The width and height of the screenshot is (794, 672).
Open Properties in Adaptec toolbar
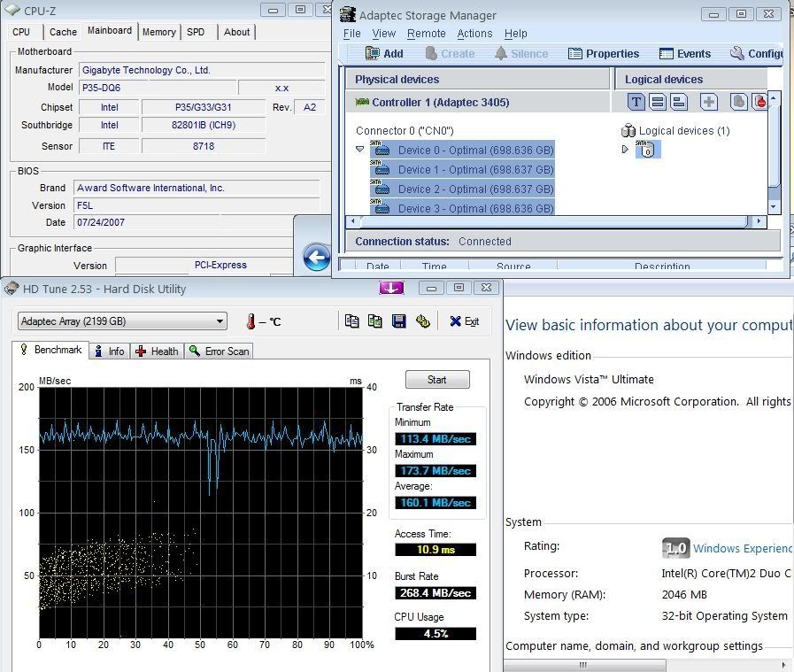[x=604, y=54]
